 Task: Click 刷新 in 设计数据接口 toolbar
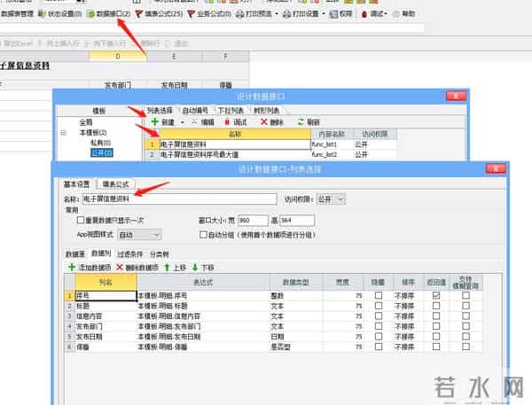309,122
